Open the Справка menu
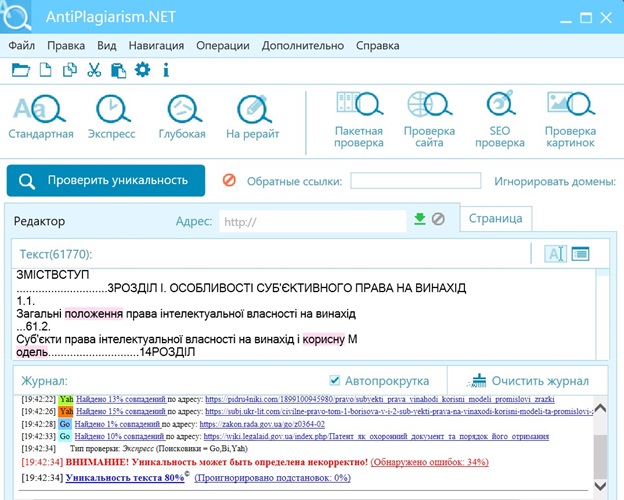The height and width of the screenshot is (500, 624). pyautogui.click(x=378, y=46)
